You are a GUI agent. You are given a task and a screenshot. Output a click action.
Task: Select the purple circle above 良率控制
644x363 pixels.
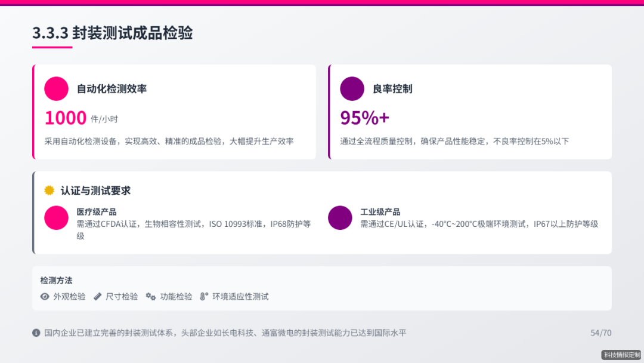click(352, 88)
